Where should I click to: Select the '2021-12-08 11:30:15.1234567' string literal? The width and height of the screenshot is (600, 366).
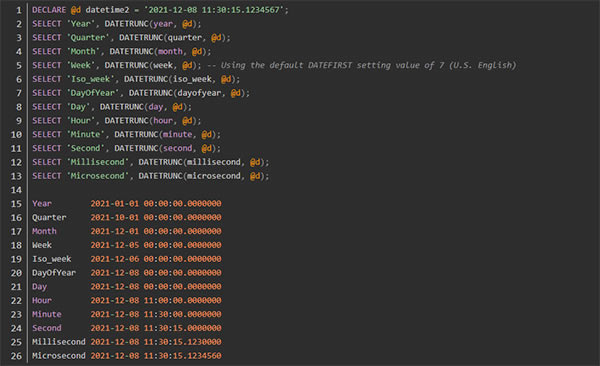click(214, 10)
